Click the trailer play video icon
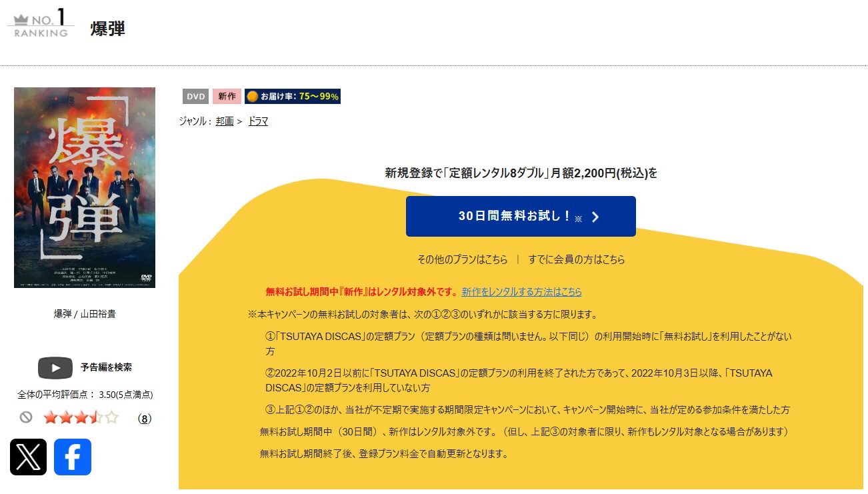 point(55,368)
